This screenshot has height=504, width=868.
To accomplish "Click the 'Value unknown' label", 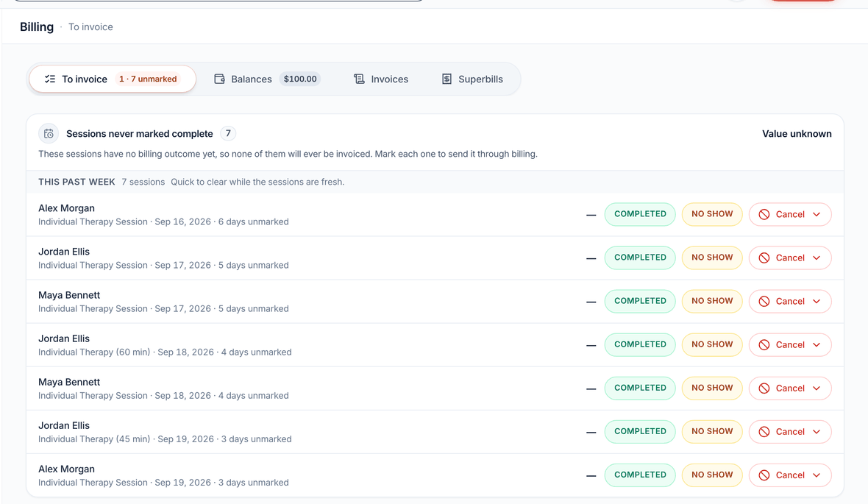I will (x=797, y=134).
